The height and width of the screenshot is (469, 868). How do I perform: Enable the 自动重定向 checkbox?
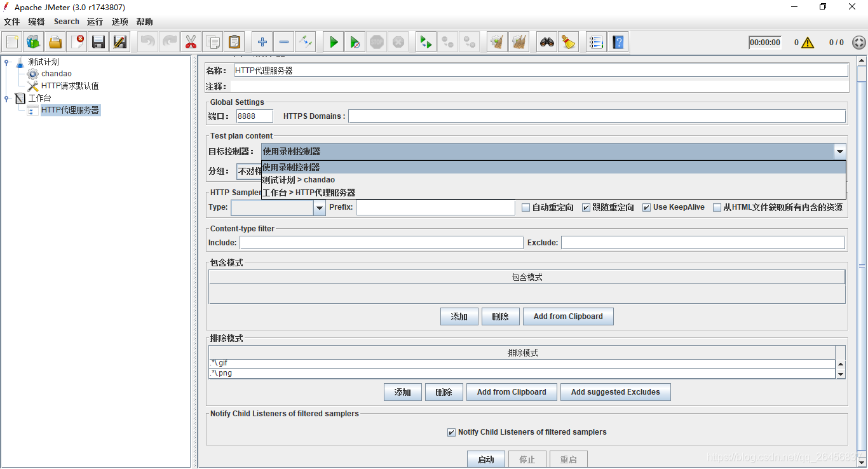(526, 207)
